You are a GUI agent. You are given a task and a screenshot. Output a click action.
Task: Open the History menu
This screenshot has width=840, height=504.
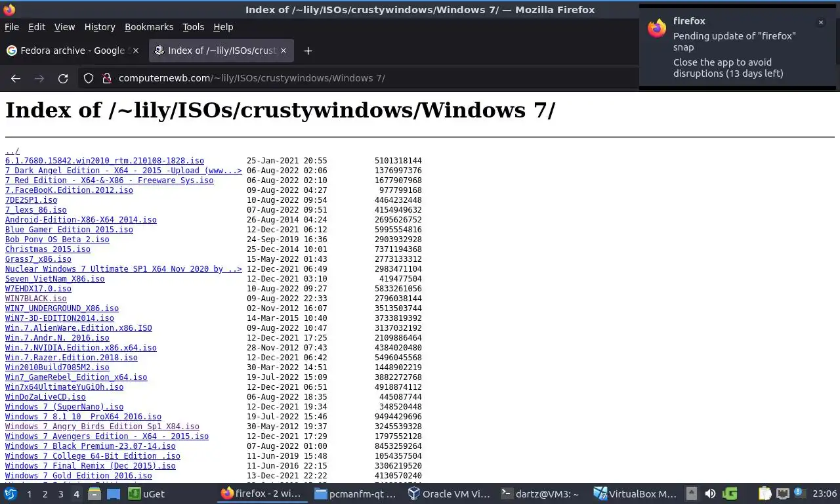(x=100, y=27)
